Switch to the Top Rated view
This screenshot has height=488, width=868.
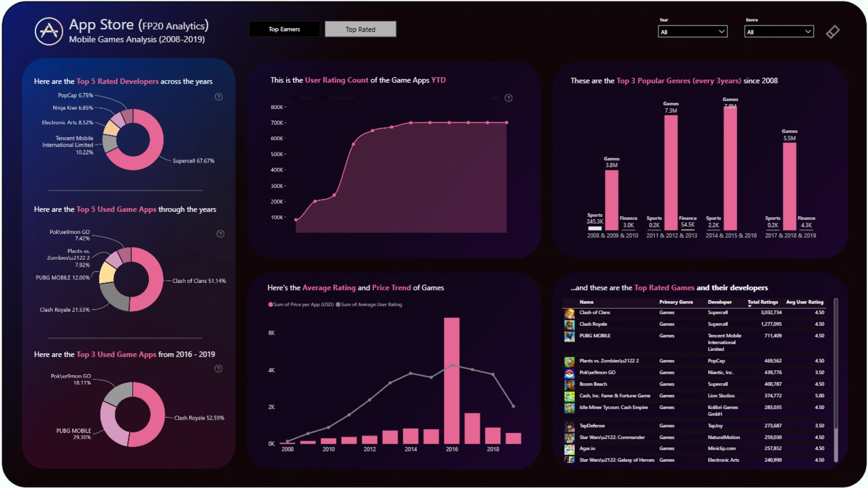(x=360, y=29)
